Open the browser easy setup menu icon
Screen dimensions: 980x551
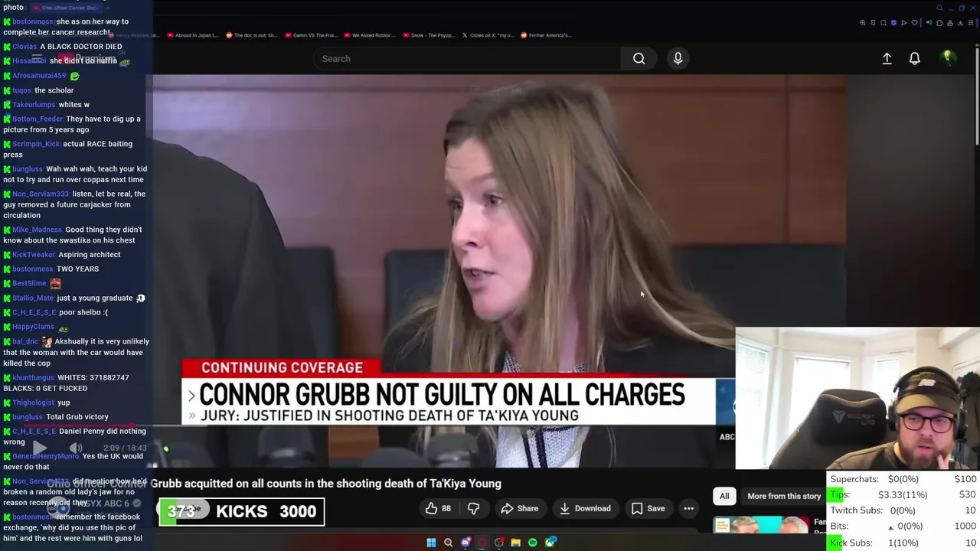(x=971, y=23)
